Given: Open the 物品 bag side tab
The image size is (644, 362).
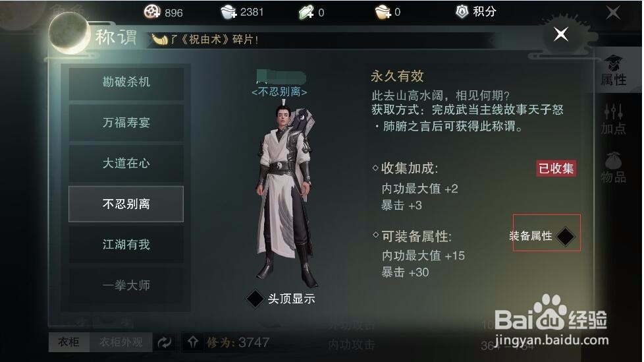Looking at the screenshot, I should tap(614, 168).
